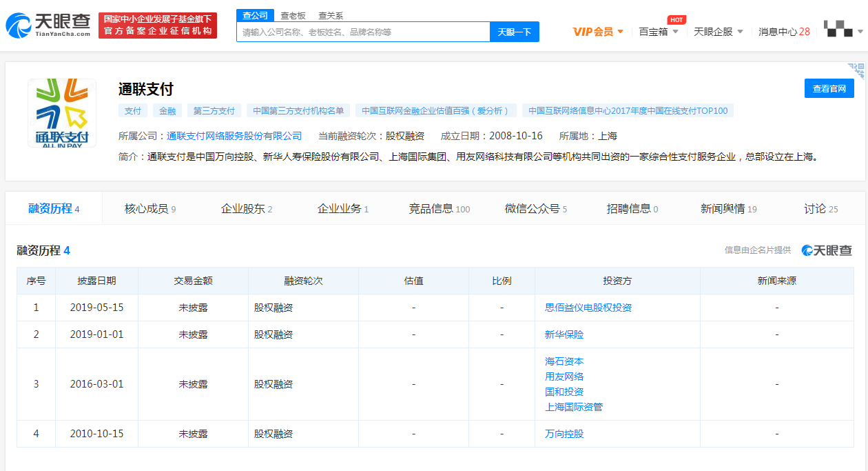Open investor 海石资本 link
Image resolution: width=868 pixels, height=471 pixels.
point(564,361)
